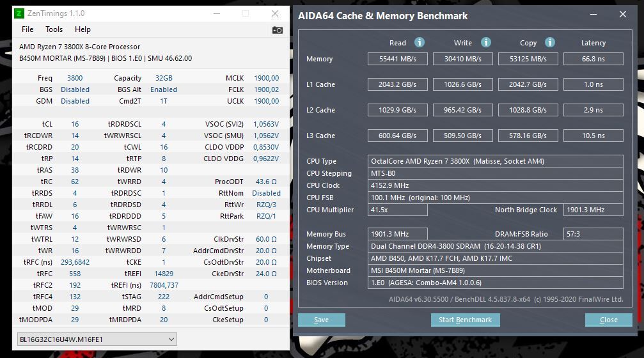Click the L2 Cache Write value 965.42 GB/s
The width and height of the screenshot is (644, 358).
(463, 110)
